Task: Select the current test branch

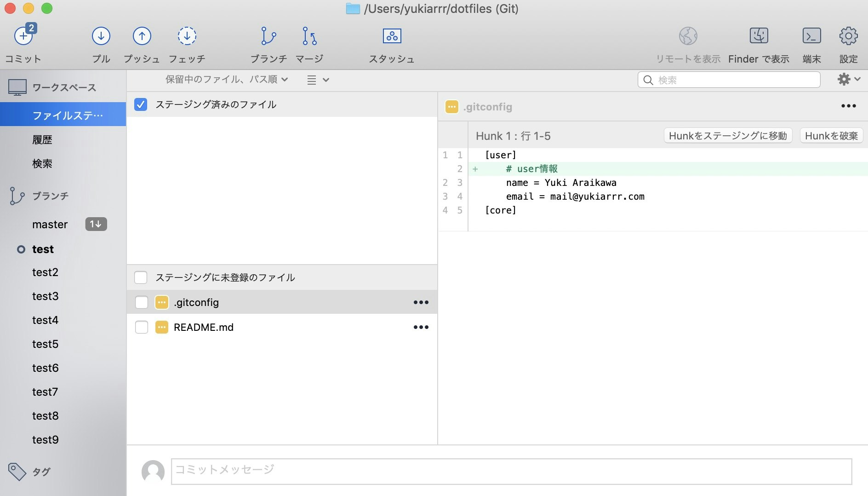Action: (43, 249)
